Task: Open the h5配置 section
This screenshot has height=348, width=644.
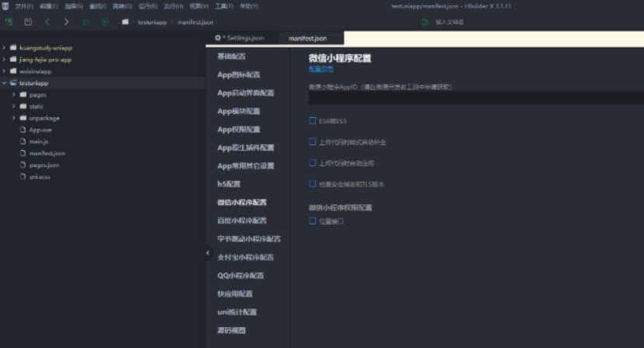Action: (229, 184)
